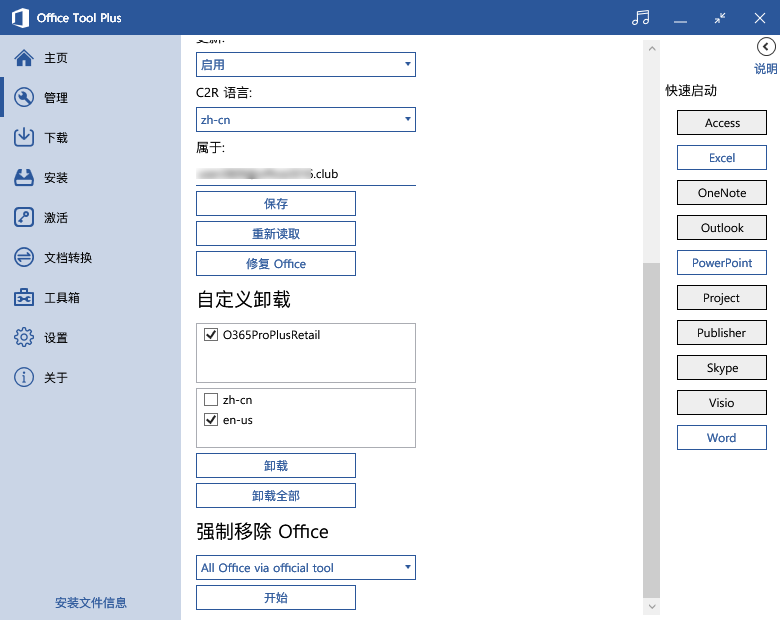This screenshot has width=780, height=620.
Task: Click the Office Tool Plus logo icon
Action: tap(20, 18)
